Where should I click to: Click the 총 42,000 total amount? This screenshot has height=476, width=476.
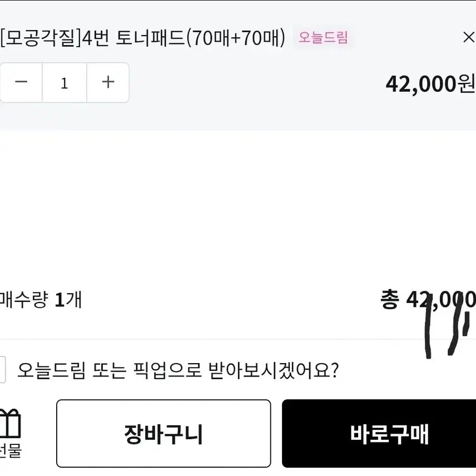click(x=427, y=300)
